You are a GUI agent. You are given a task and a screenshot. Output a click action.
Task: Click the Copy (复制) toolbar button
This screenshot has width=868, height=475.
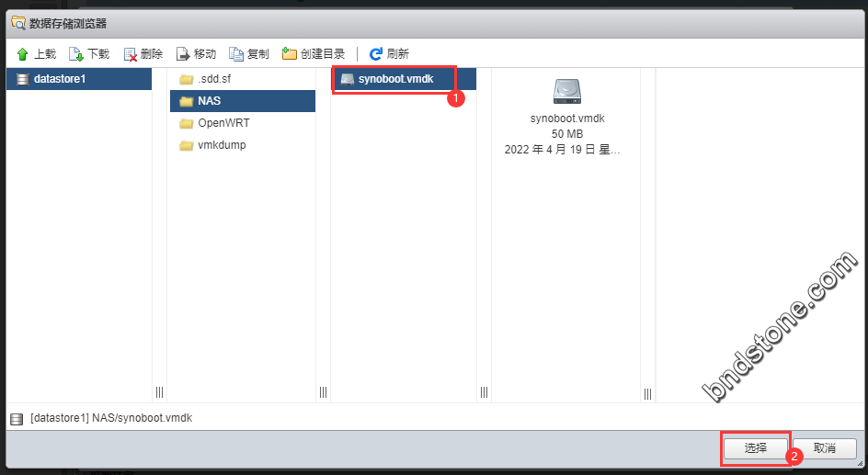(x=249, y=53)
